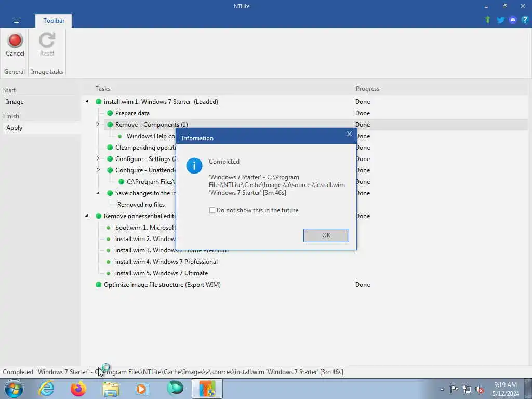
Task: Select 'Windows Help' component row
Action: click(151, 136)
